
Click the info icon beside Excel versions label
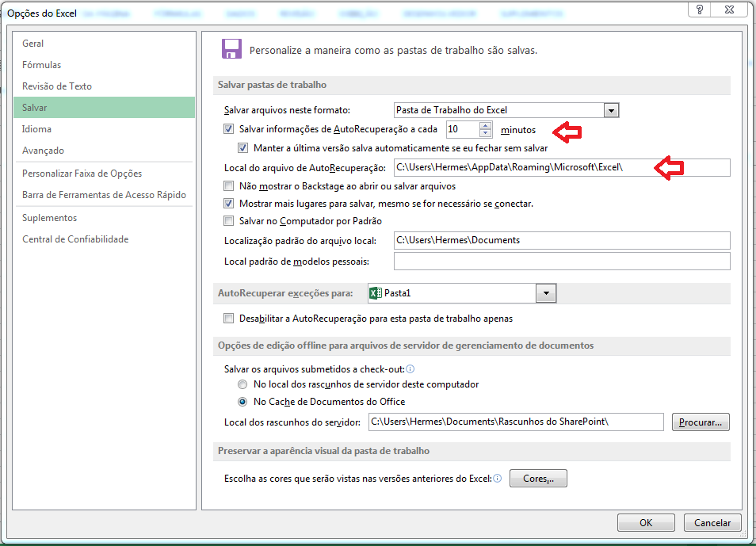coord(498,479)
